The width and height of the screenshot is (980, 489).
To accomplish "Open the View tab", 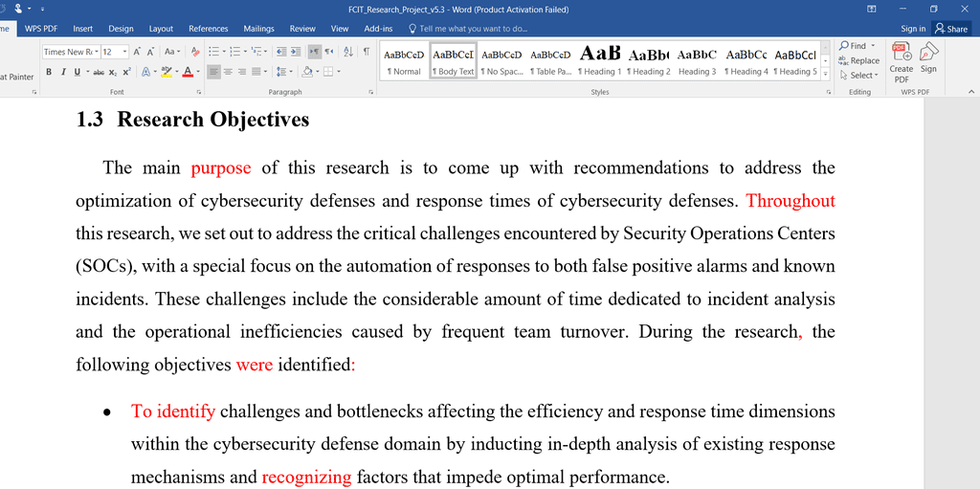I will pyautogui.click(x=340, y=29).
